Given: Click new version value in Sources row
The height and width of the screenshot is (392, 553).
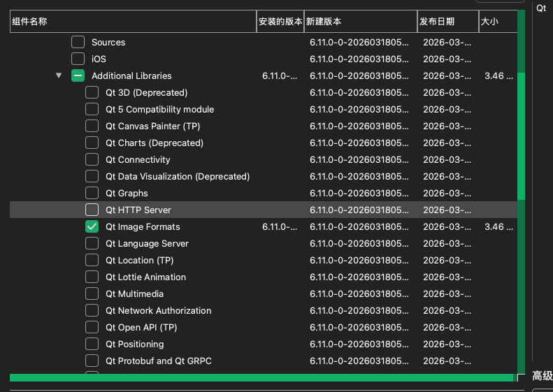Looking at the screenshot, I should point(359,43).
